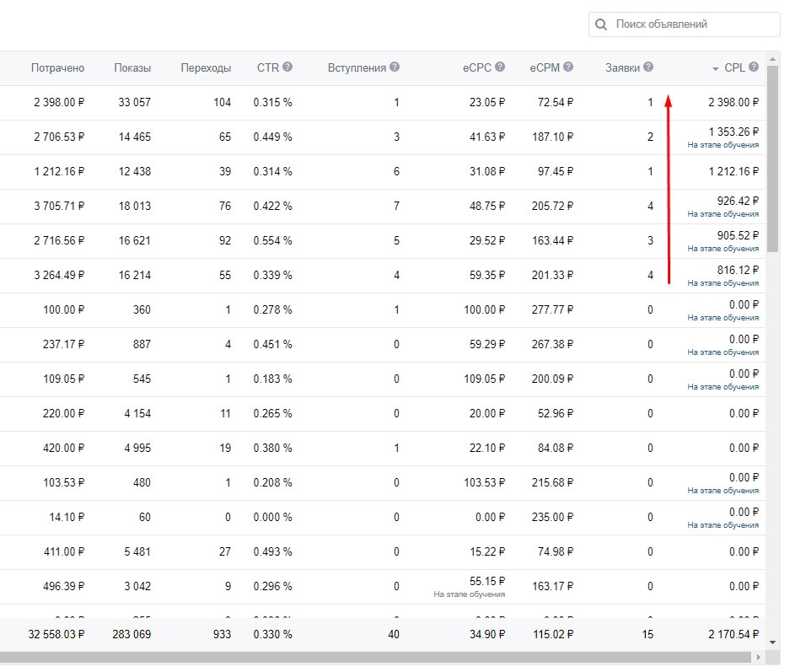The image size is (795, 672).
Task: Sort table by Переходы column
Action: click(x=206, y=68)
